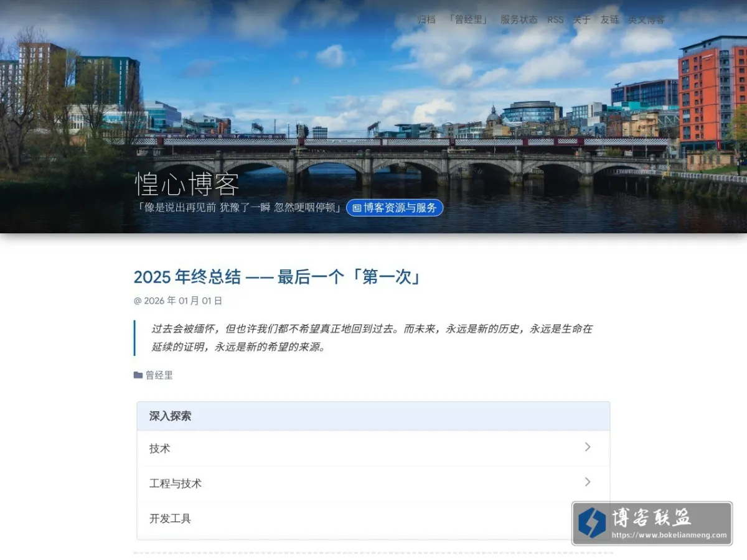Open the 「曾经里」 nav link
The image size is (747, 560).
coord(468,19)
